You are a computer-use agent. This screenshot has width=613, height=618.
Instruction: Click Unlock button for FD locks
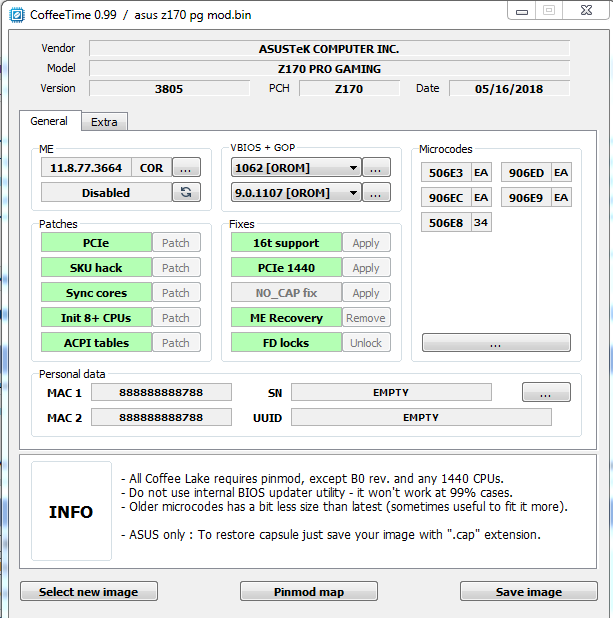coord(366,343)
